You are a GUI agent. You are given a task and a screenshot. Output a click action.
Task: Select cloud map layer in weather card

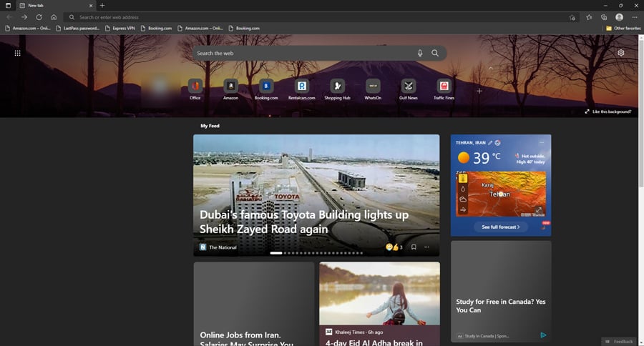point(463,199)
